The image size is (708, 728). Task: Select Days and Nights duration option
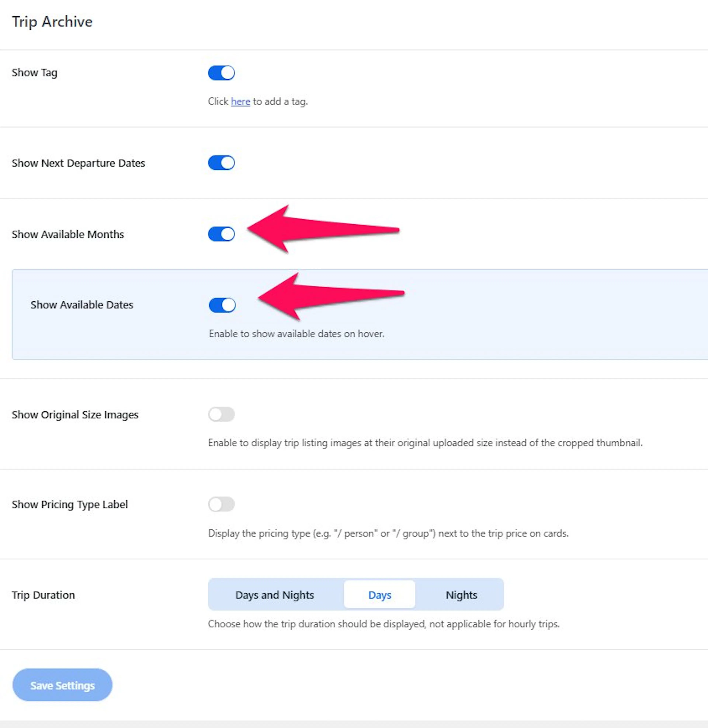tap(275, 595)
